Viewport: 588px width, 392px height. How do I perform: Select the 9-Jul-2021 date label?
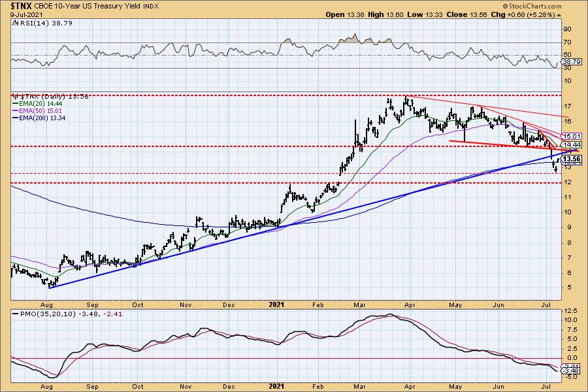coord(27,15)
